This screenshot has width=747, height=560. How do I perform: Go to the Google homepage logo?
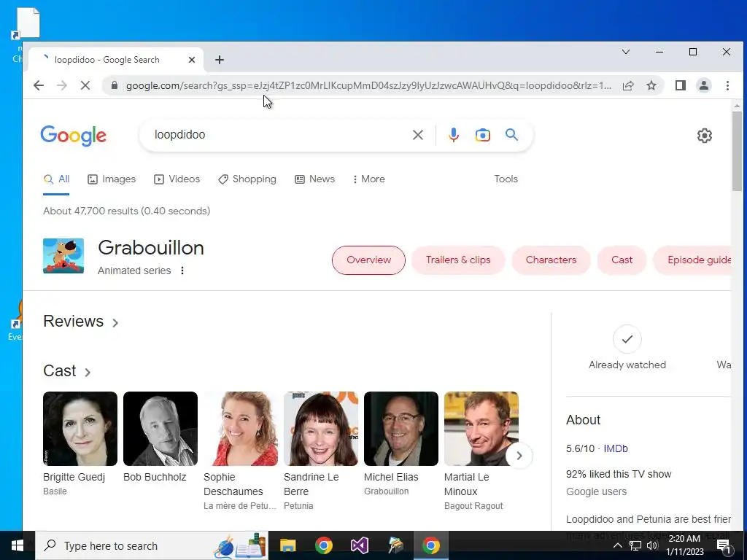[74, 136]
